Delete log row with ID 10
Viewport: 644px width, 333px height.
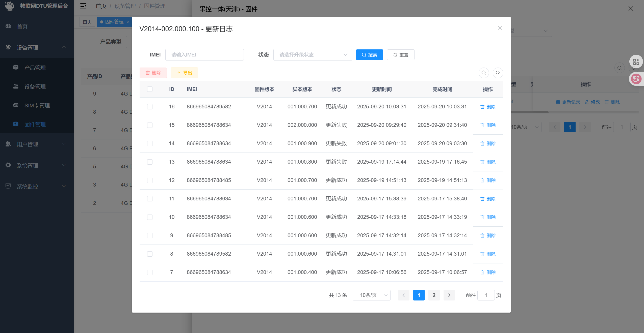coord(488,217)
